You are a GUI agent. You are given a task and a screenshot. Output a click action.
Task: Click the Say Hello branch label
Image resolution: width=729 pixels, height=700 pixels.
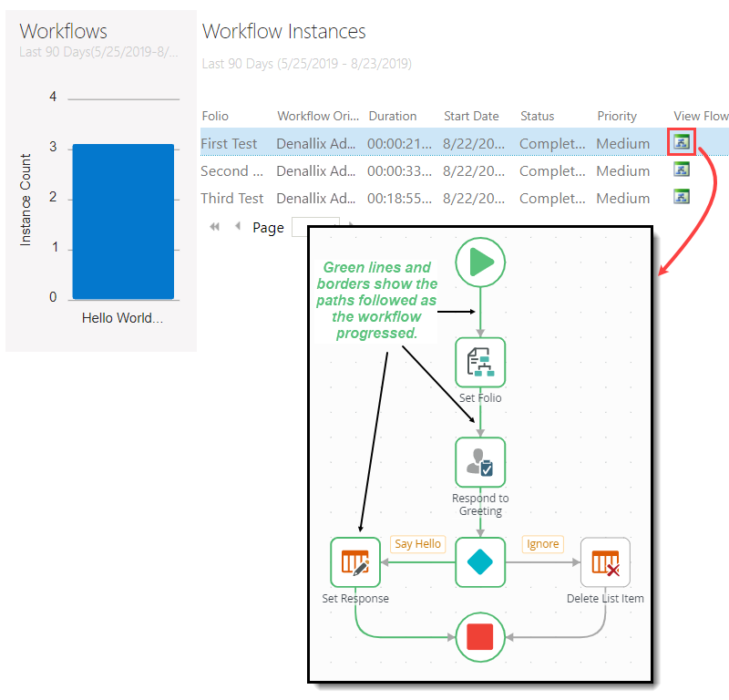(x=417, y=543)
